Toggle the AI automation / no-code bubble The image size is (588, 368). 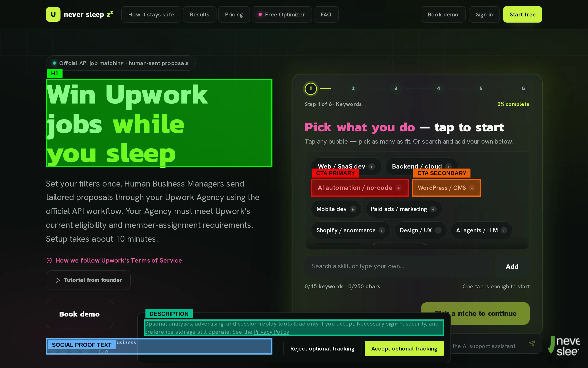coord(360,188)
